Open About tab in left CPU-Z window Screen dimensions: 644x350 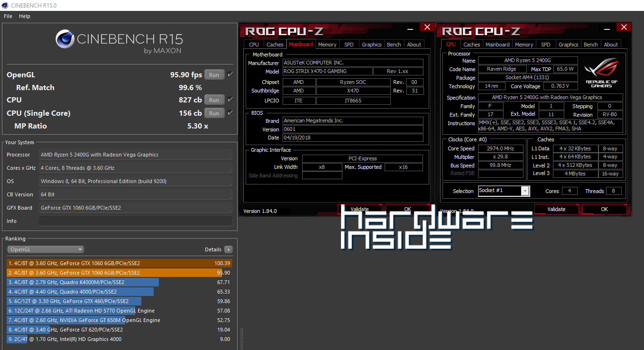(414, 45)
